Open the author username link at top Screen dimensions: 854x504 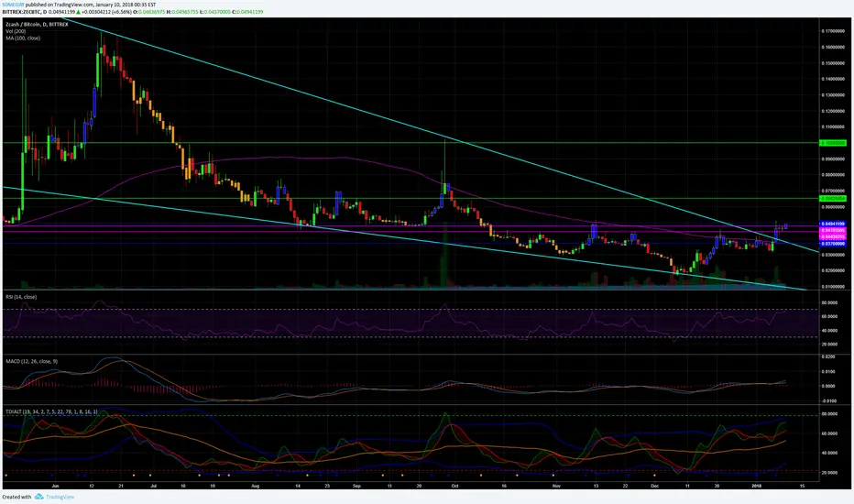click(13, 5)
